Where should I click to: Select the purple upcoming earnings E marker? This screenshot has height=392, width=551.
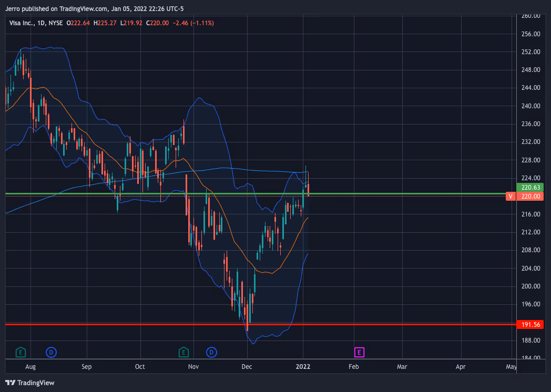click(x=360, y=352)
